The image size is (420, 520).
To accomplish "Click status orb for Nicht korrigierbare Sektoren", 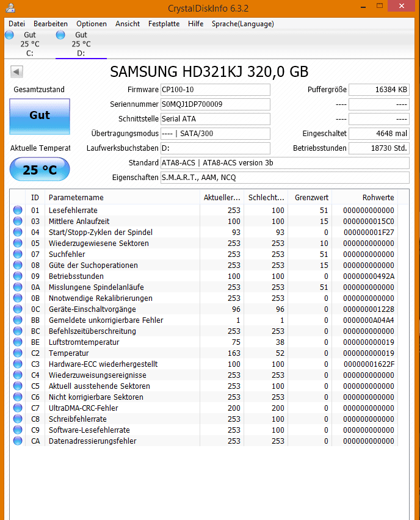I will coord(18,397).
